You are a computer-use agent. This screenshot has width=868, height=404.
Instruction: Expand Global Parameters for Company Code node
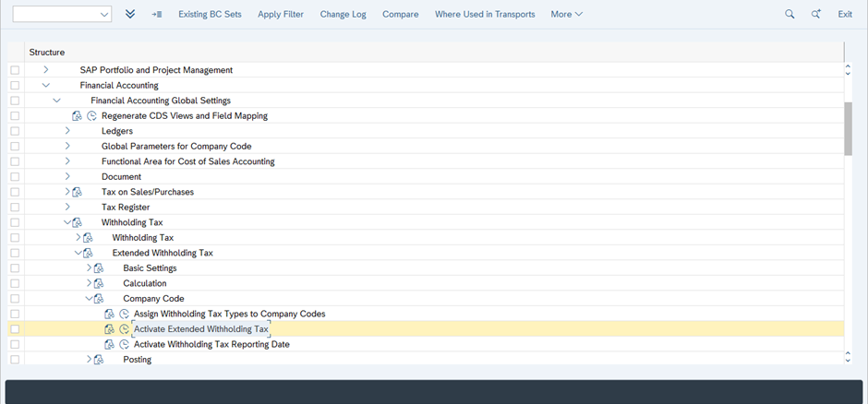pos(67,147)
